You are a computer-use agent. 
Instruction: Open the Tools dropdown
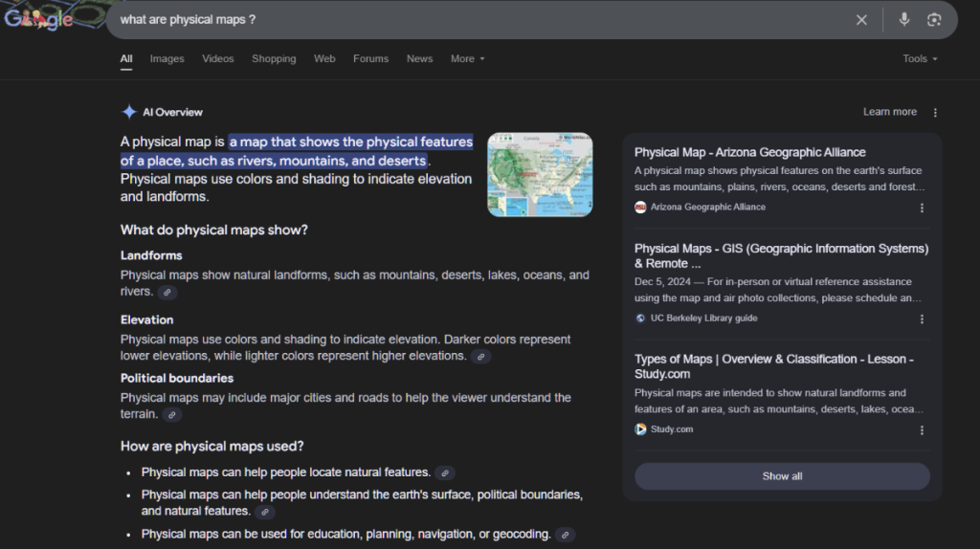(920, 58)
